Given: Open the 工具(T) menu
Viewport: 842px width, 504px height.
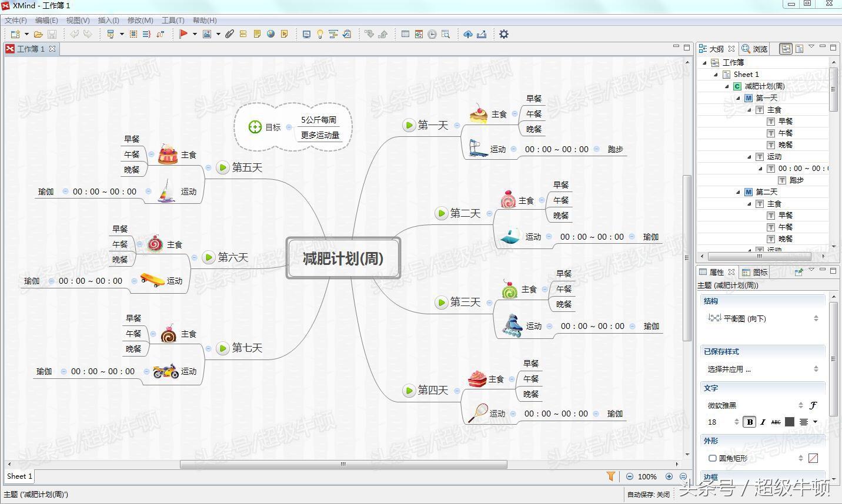Looking at the screenshot, I should point(173,20).
